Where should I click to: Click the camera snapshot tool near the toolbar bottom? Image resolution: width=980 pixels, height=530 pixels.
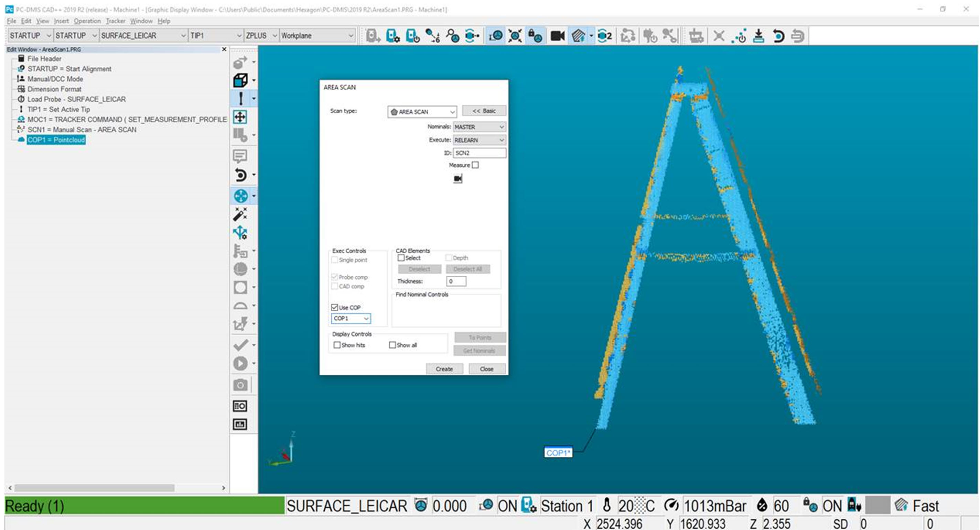(x=241, y=385)
